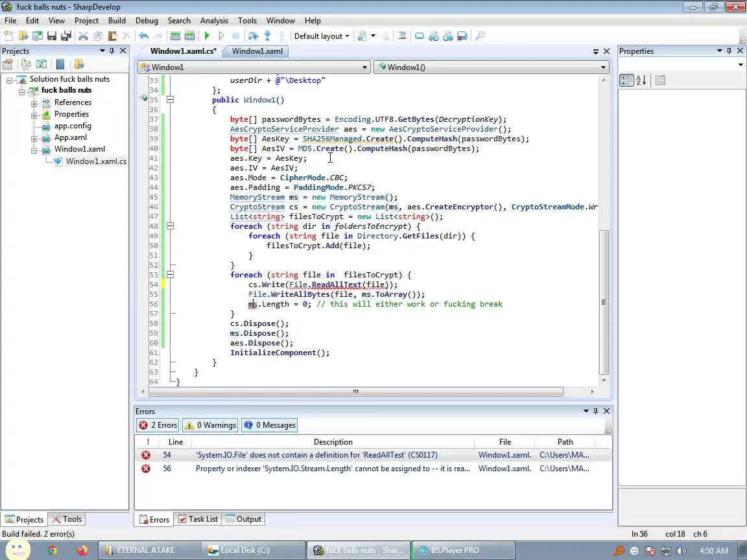The image size is (747, 560).
Task: Click the Step Into debug icon
Action: click(267, 36)
